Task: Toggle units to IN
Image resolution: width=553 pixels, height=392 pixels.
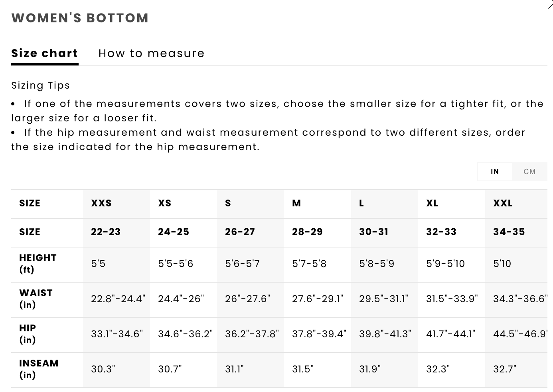Action: pos(495,172)
